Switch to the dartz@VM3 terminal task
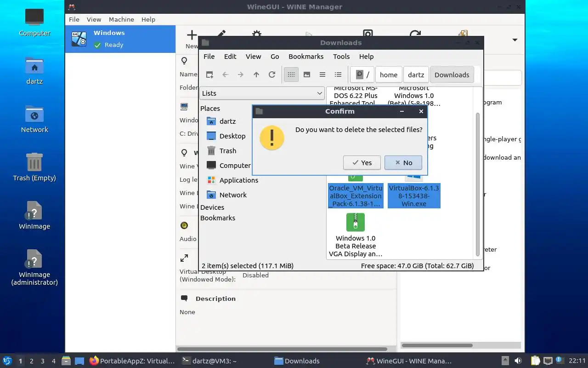 [209, 361]
